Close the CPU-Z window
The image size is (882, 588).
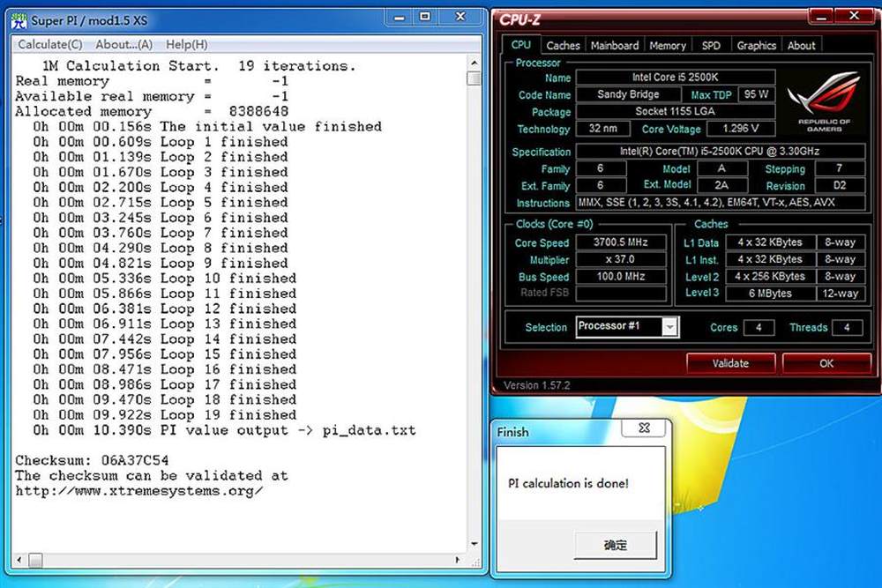point(854,16)
